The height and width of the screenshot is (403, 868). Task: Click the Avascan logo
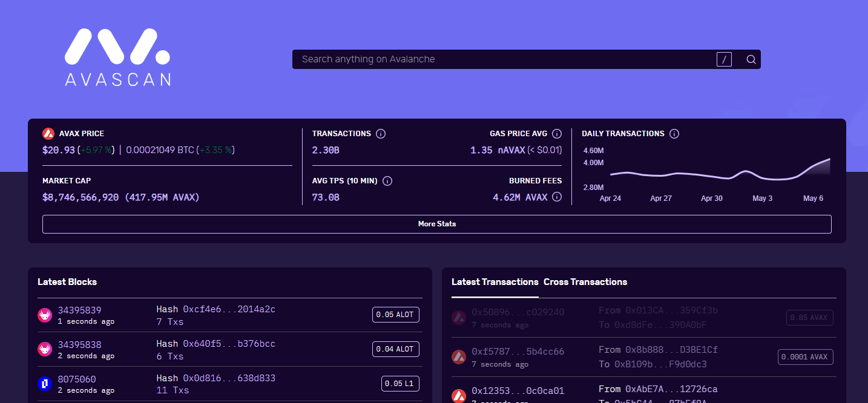tap(117, 57)
